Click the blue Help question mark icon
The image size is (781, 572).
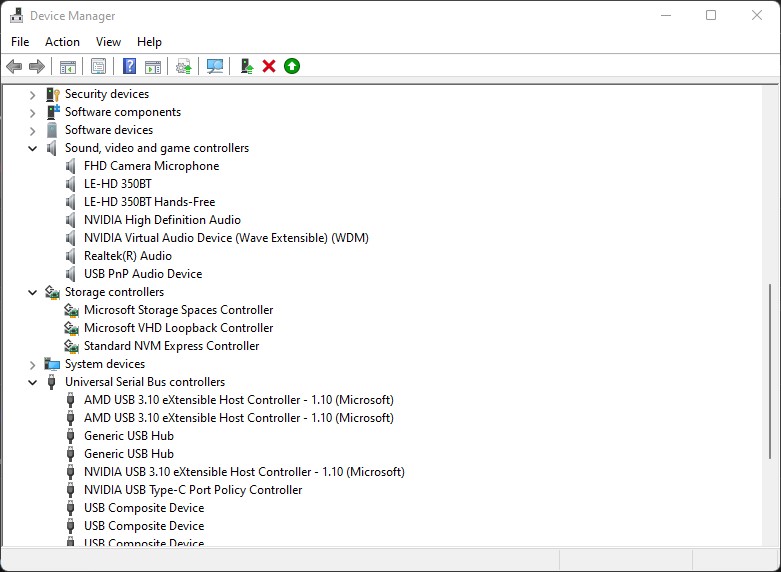129,66
